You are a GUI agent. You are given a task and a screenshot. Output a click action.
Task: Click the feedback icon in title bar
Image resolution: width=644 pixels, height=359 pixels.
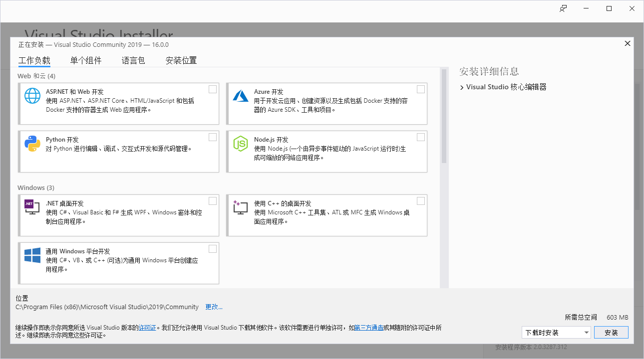pos(563,8)
